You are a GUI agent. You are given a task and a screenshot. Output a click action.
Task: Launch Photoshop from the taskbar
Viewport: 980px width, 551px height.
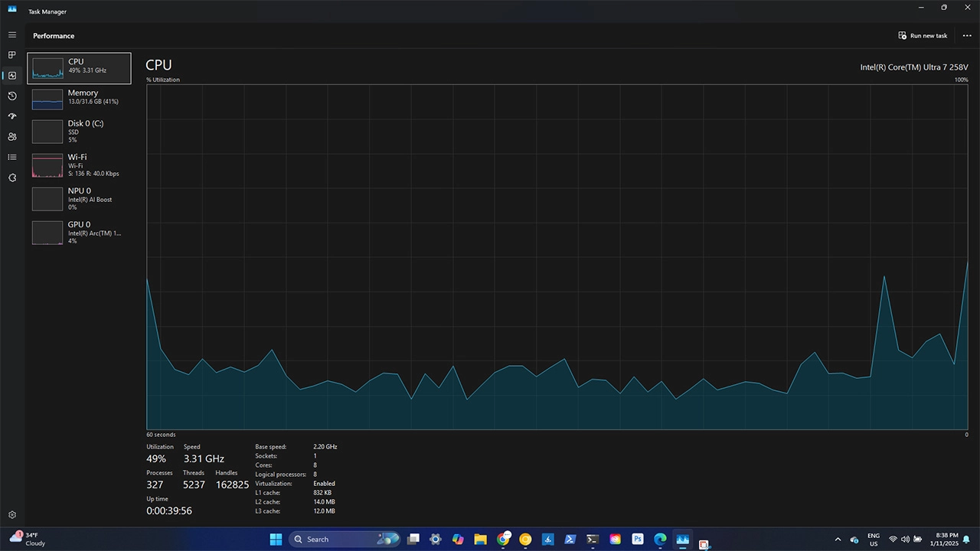(x=637, y=540)
